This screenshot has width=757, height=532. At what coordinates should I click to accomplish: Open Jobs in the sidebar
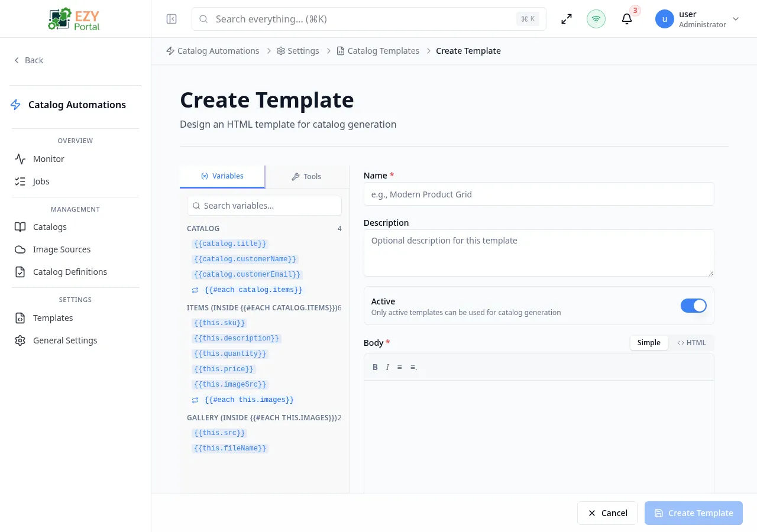click(x=75, y=181)
